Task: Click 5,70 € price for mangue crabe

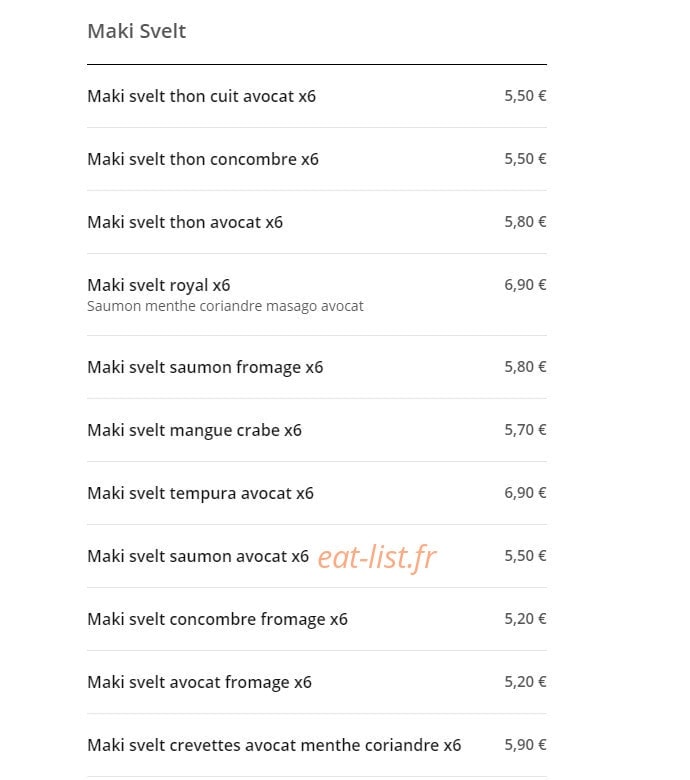Action: point(525,429)
